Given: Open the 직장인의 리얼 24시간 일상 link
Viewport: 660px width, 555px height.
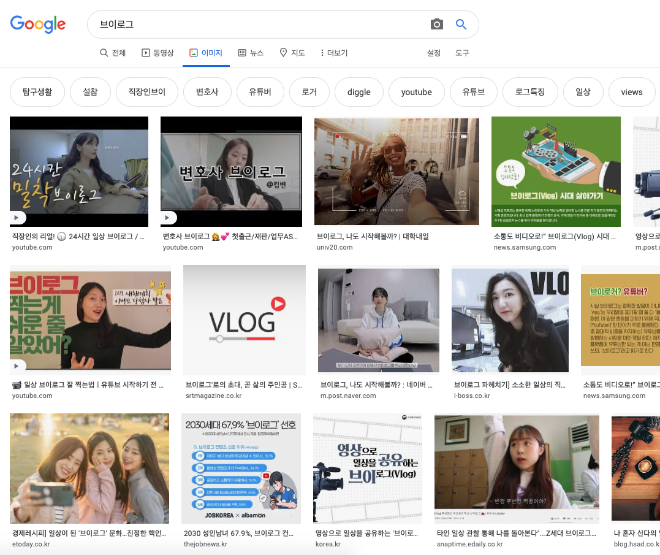Looking at the screenshot, I should pos(78,236).
